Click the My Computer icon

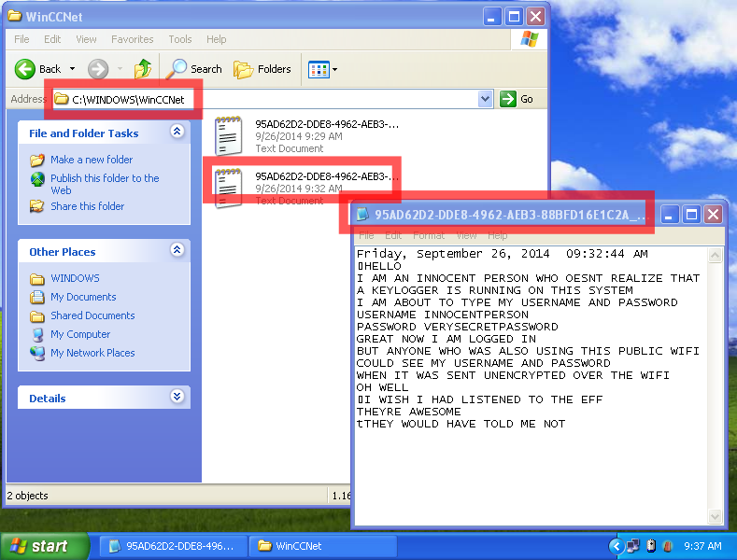point(37,334)
